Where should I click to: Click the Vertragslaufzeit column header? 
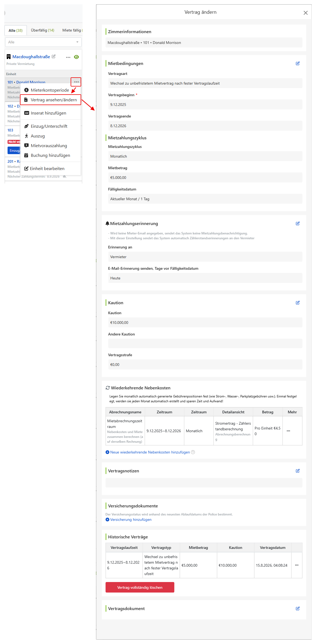tap(124, 548)
